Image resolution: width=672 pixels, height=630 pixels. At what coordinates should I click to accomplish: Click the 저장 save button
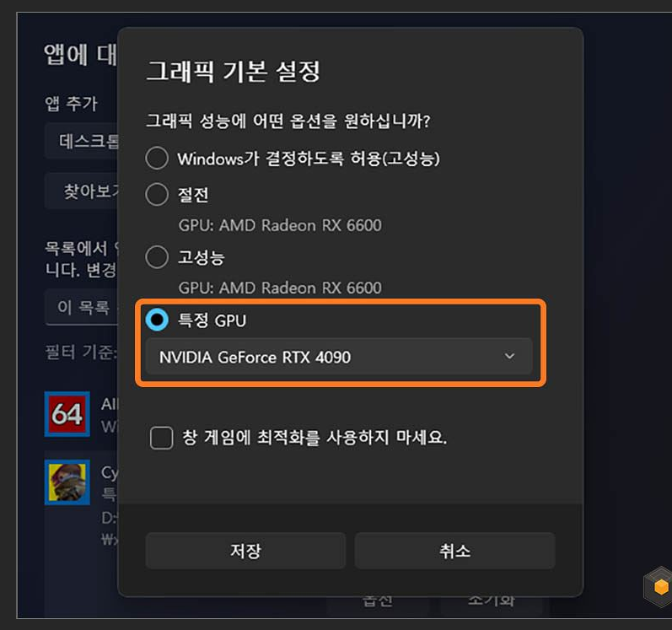[x=245, y=551]
